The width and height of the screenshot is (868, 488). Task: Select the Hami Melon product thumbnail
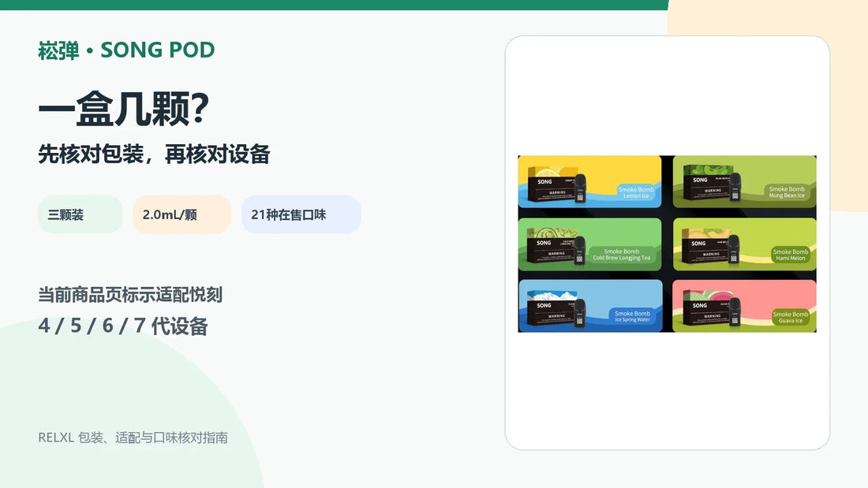tap(744, 244)
